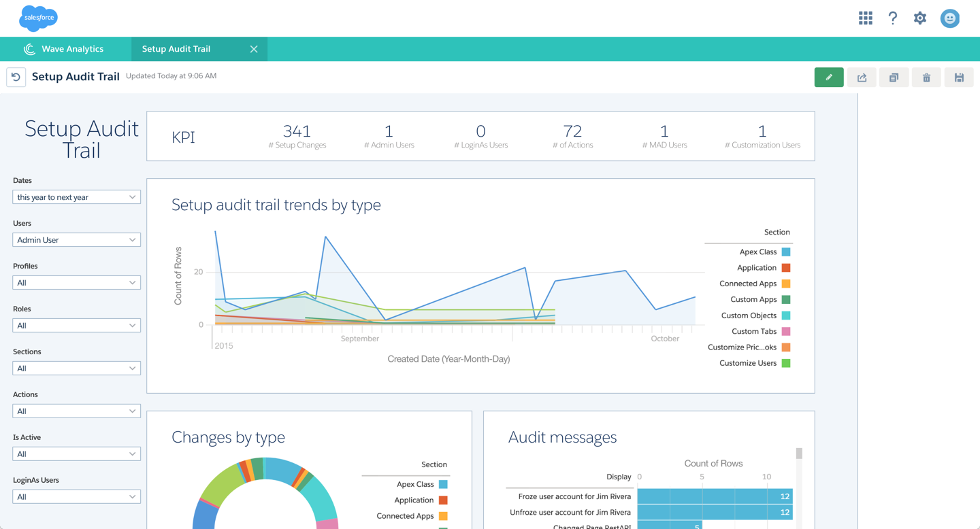Switch to the Wave Analytics home tab

(65, 48)
